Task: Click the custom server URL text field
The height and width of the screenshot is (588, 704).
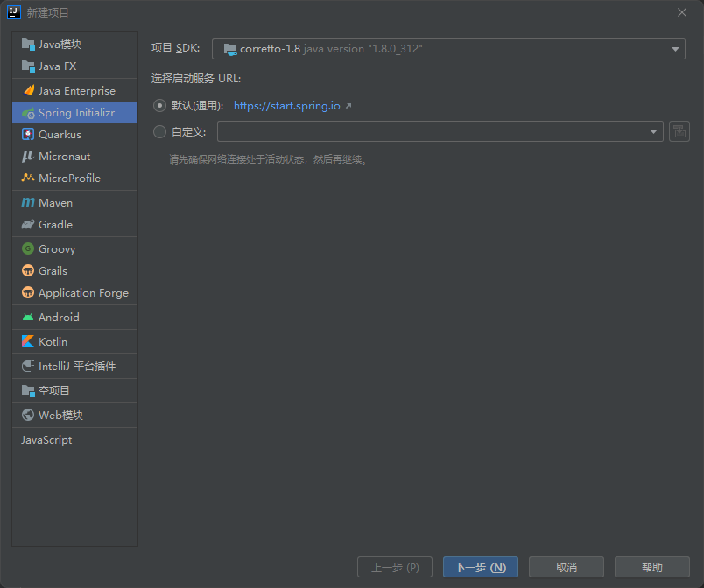Action: [430, 132]
